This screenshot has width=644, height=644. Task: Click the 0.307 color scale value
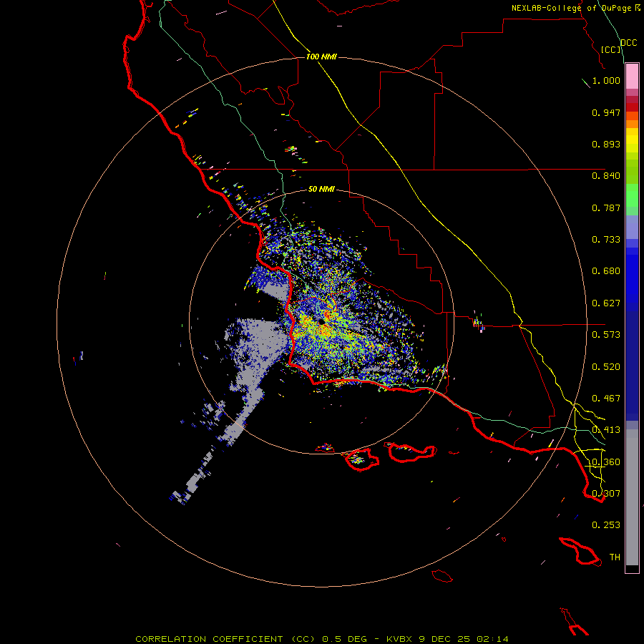pyautogui.click(x=606, y=494)
